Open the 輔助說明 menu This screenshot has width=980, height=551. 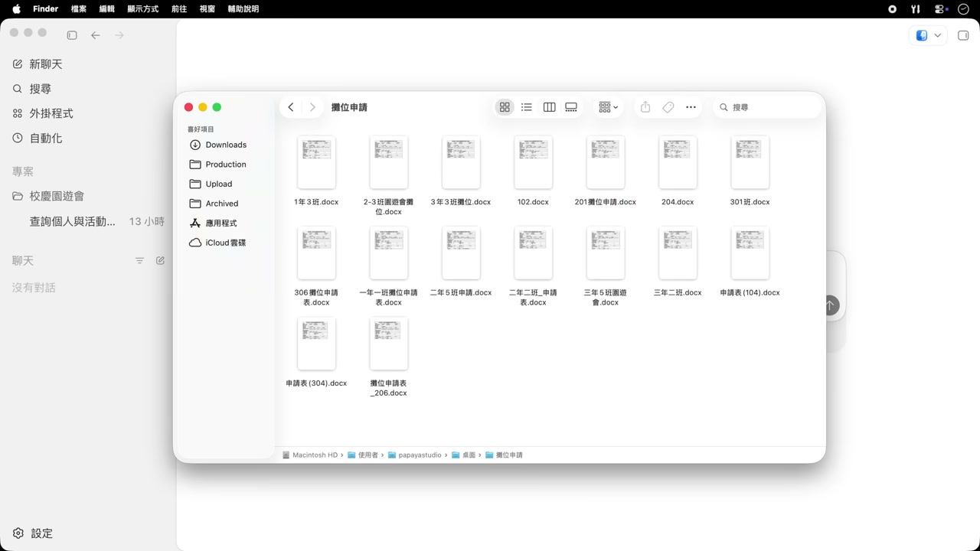pyautogui.click(x=243, y=9)
